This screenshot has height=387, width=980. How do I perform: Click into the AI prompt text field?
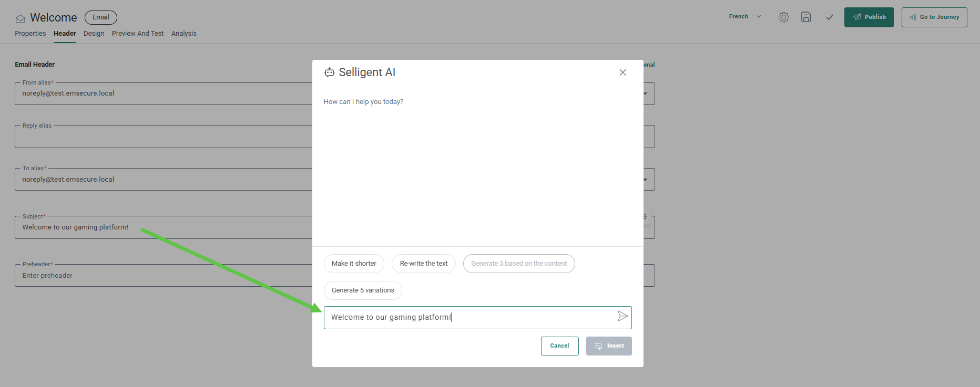click(468, 318)
